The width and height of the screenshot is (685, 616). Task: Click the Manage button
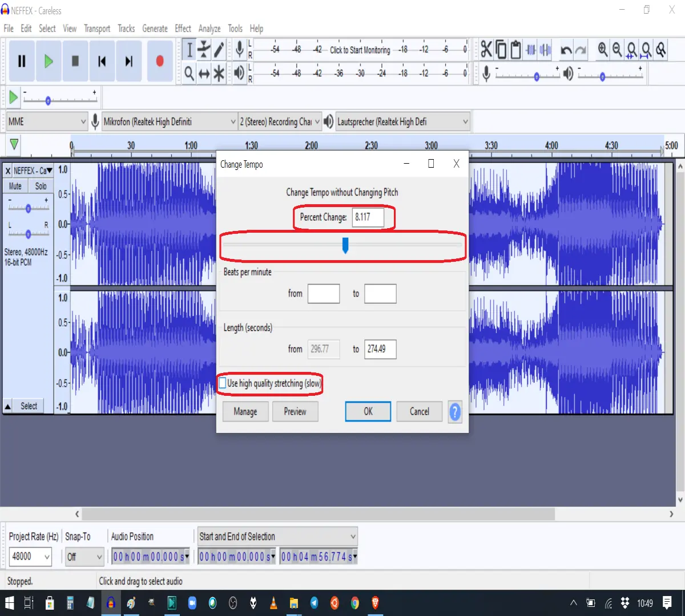tap(245, 411)
